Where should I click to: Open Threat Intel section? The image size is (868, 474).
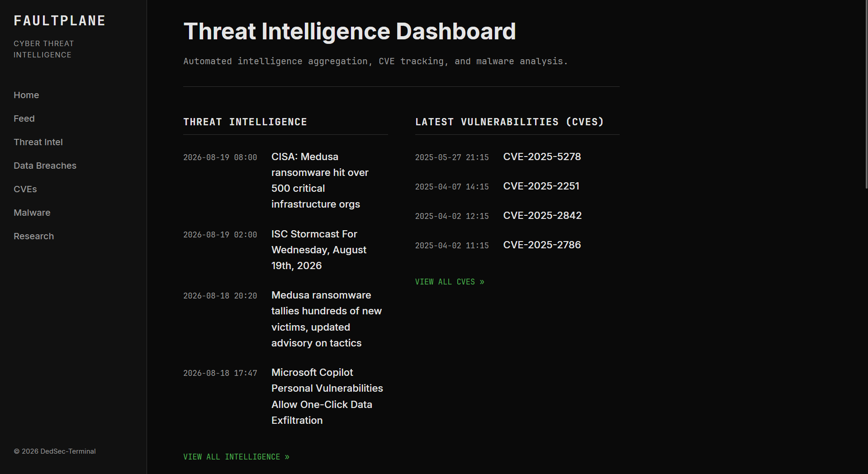point(38,142)
